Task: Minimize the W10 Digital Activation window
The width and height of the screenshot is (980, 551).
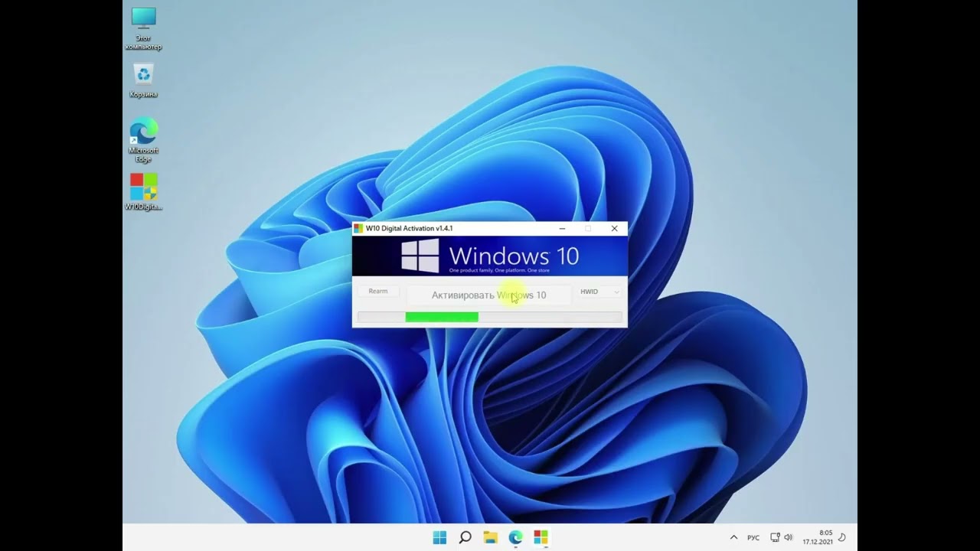Action: tap(563, 229)
